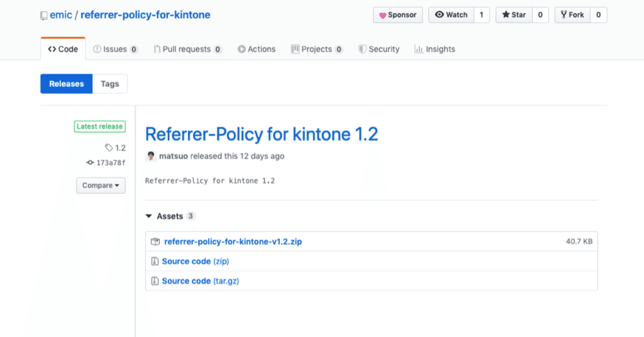This screenshot has width=644, height=337.
Task: Click the Sponsor button
Action: coord(398,15)
